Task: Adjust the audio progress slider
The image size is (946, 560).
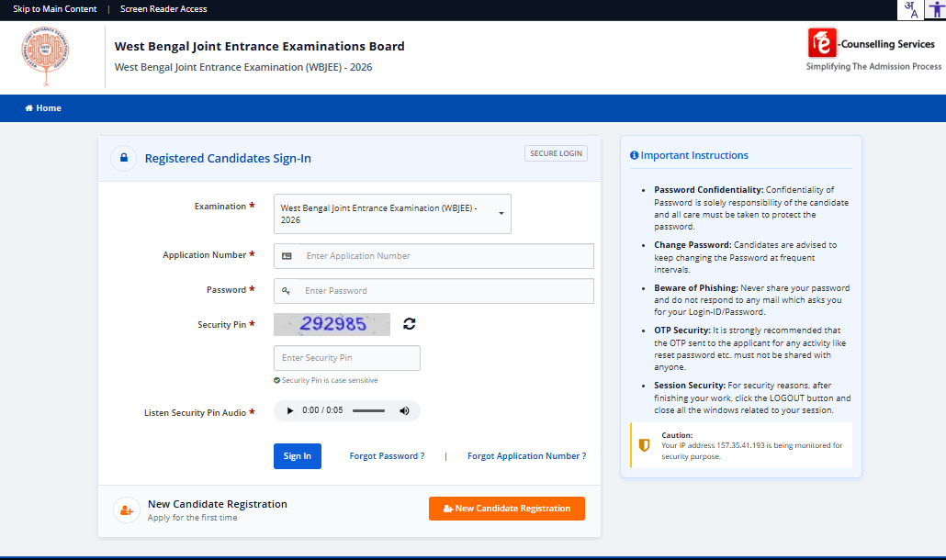Action: [x=367, y=410]
